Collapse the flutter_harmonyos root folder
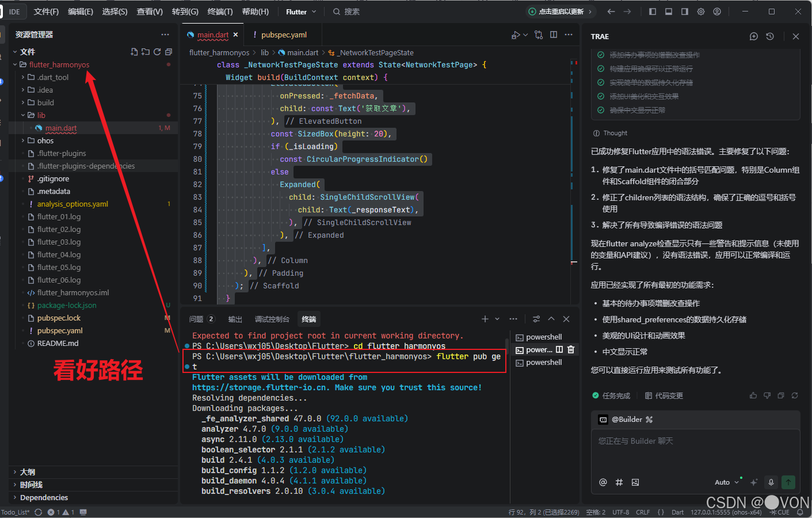This screenshot has width=812, height=518. (15, 64)
